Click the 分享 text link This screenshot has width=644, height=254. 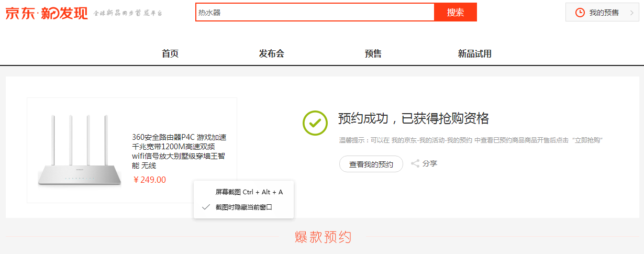coord(430,164)
